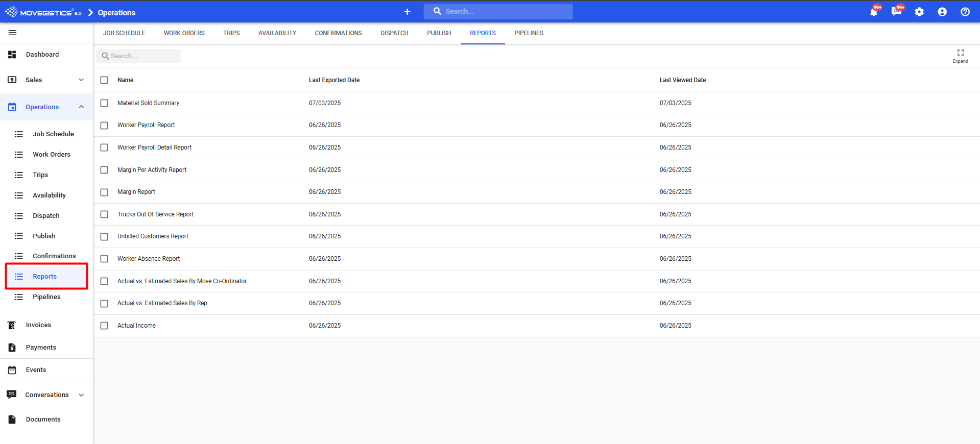The image size is (980, 444).
Task: Open the help question mark icon
Action: point(965,12)
